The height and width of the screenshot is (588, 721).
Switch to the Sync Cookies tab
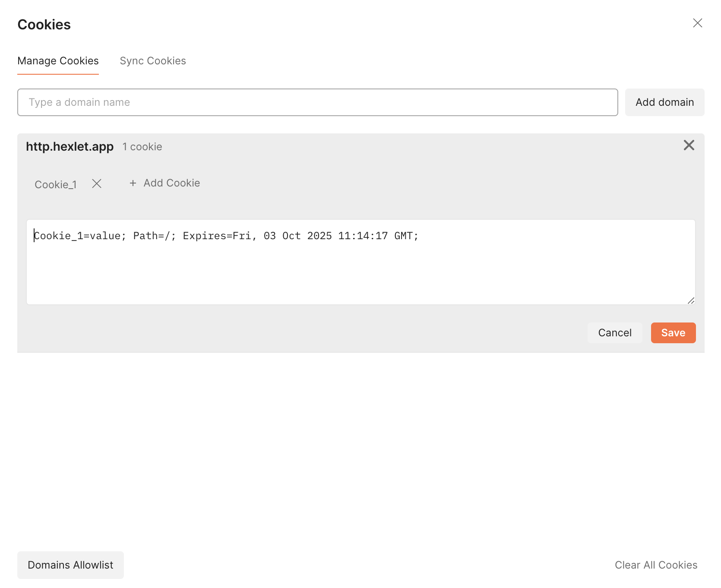tap(153, 61)
